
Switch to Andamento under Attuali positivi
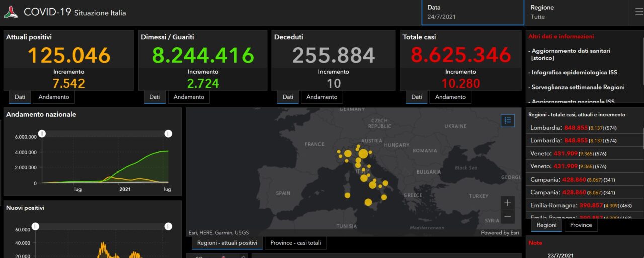(x=54, y=97)
